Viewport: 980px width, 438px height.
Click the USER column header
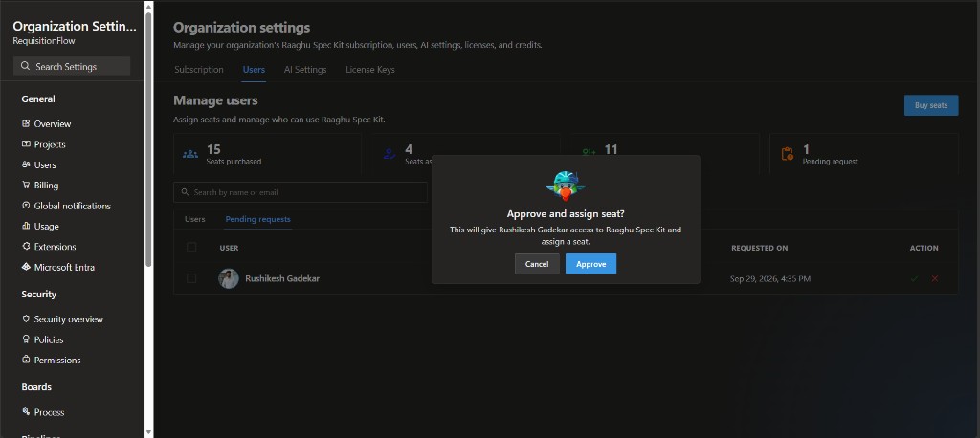(229, 248)
